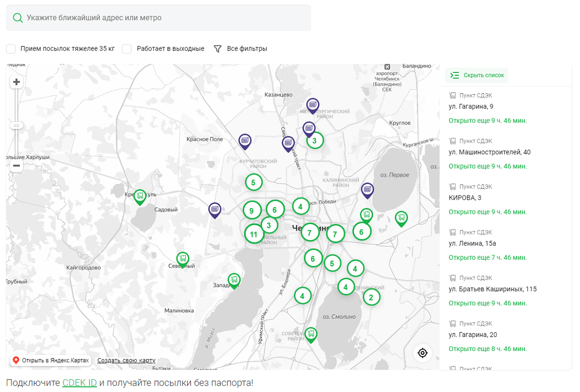580x392 pixels.
Task: Click 'Открыть в Яндекс.Картах' button
Action: (x=51, y=360)
